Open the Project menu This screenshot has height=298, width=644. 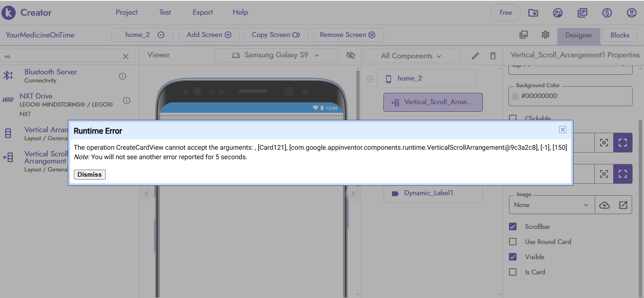[127, 12]
